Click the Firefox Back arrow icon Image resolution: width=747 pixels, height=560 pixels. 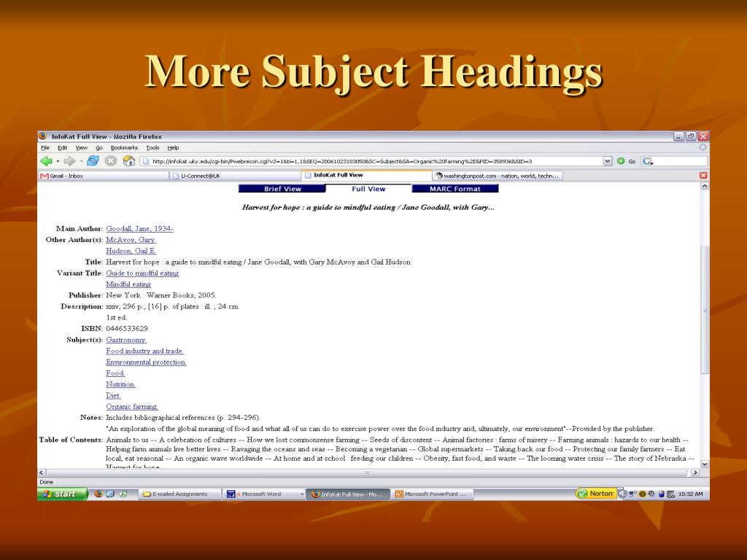(x=46, y=161)
